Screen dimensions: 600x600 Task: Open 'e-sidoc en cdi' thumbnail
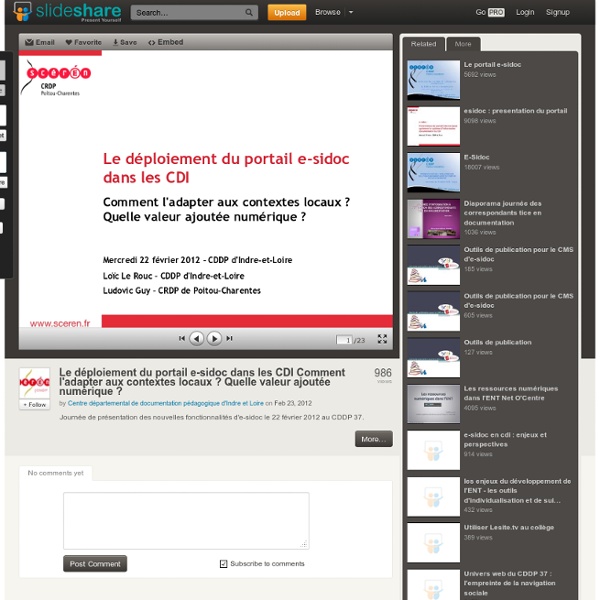[434, 450]
